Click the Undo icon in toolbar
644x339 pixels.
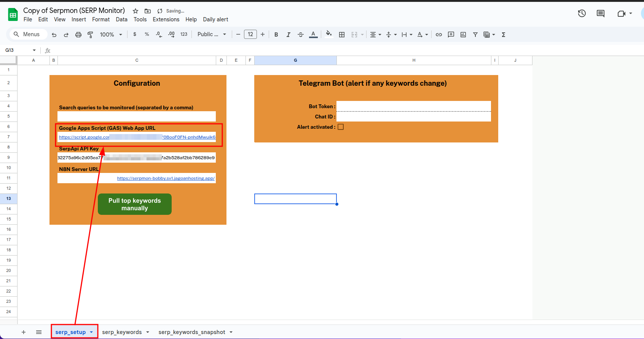click(x=54, y=35)
